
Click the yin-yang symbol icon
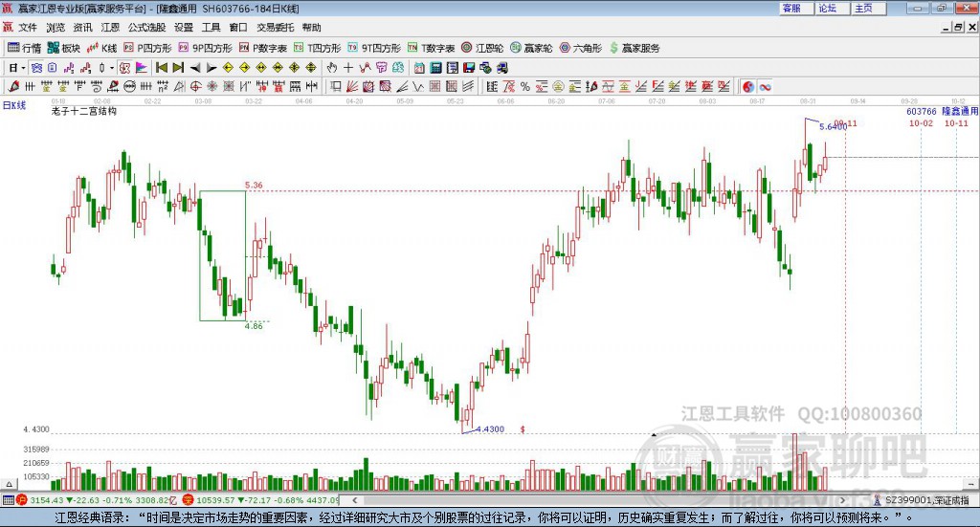coord(748,87)
